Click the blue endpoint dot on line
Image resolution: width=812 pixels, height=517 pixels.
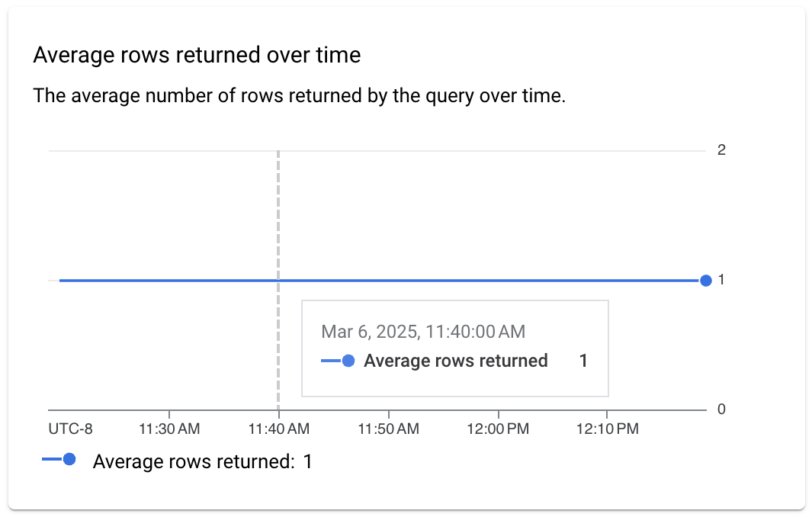coord(705,281)
